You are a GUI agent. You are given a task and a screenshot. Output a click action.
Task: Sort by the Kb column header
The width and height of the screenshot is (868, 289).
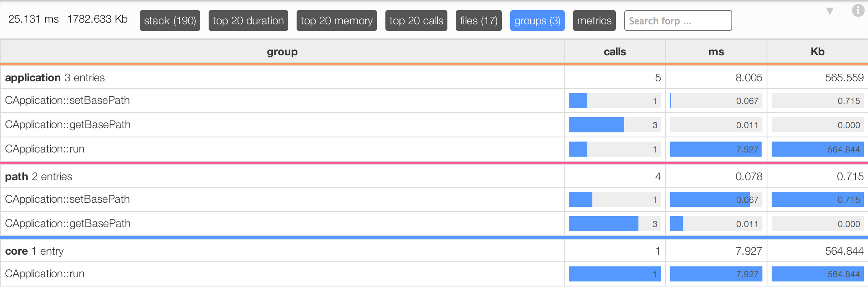(x=817, y=52)
